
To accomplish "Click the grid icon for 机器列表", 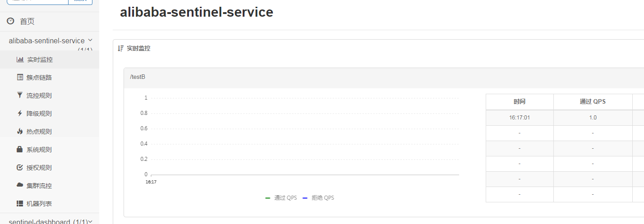I will tap(20, 204).
